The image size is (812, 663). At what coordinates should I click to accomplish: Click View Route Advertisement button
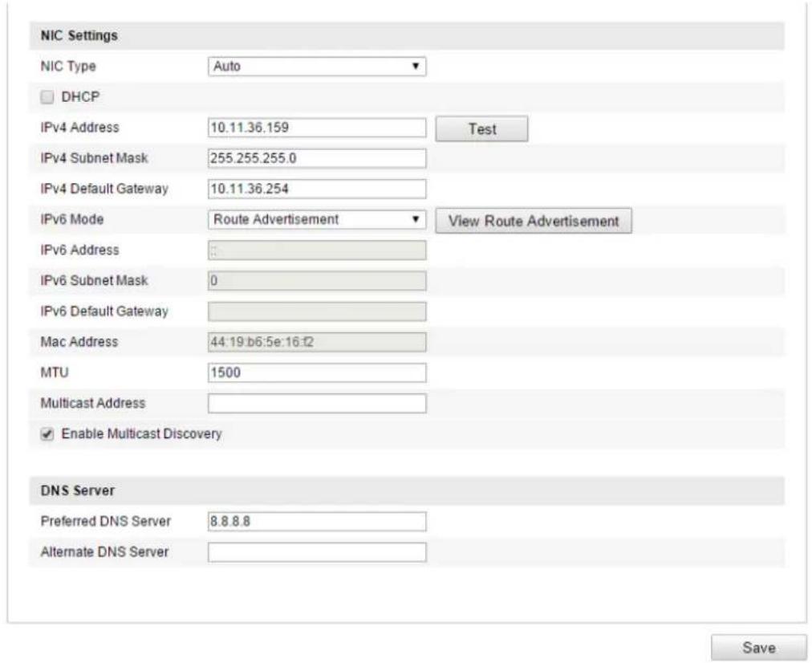coord(534,221)
